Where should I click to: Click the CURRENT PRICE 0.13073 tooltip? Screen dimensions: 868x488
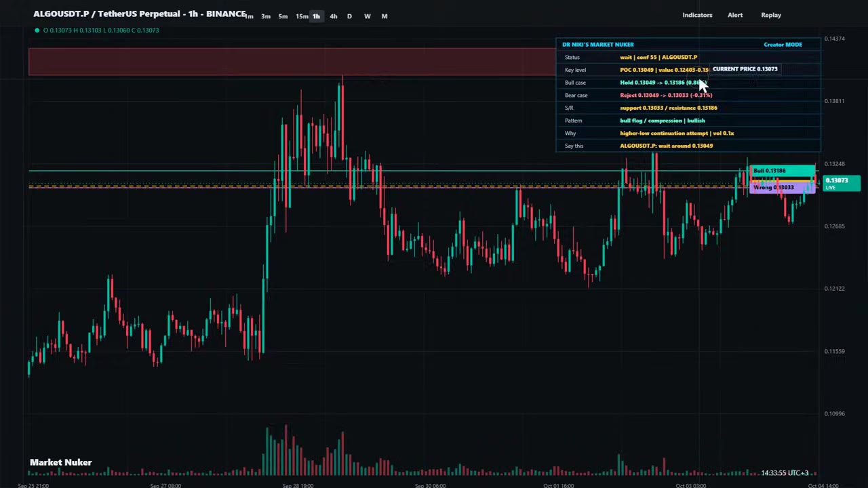pos(745,69)
